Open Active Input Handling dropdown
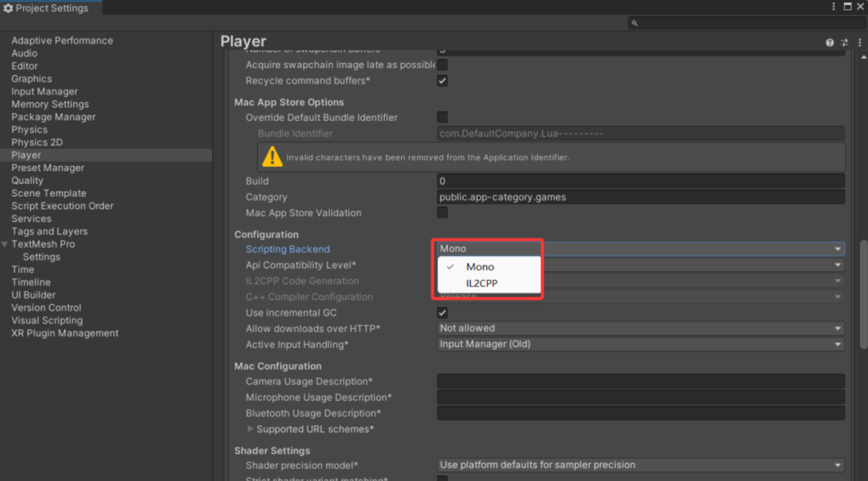The width and height of the screenshot is (868, 481). [640, 344]
